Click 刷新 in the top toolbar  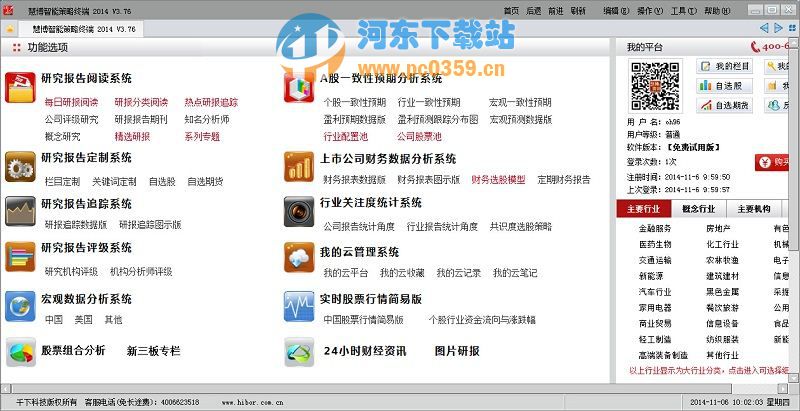coord(578,11)
